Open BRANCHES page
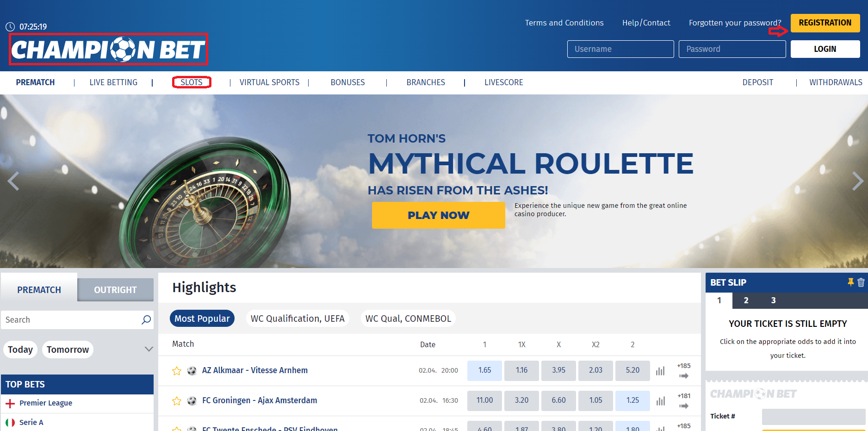Image resolution: width=868 pixels, height=431 pixels. [x=426, y=82]
